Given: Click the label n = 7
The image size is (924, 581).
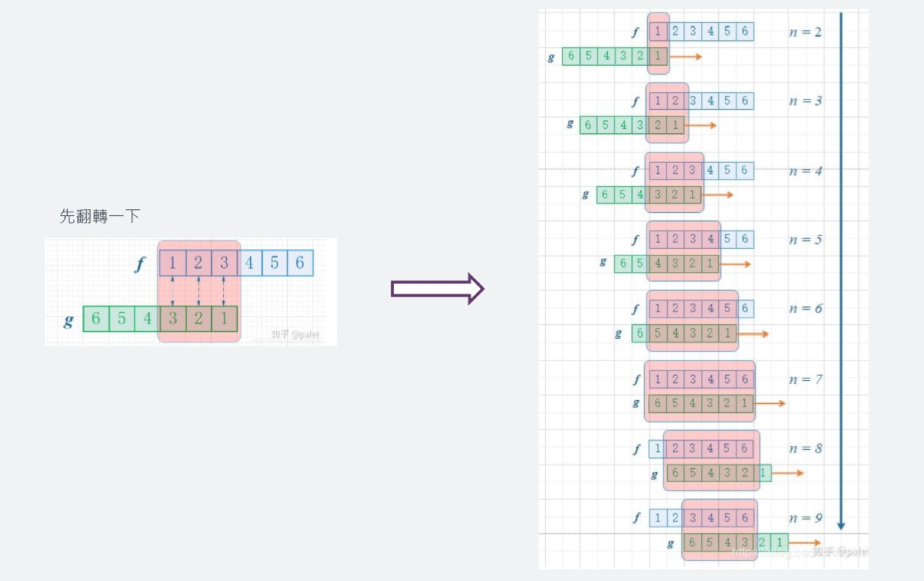Looking at the screenshot, I should tap(805, 379).
